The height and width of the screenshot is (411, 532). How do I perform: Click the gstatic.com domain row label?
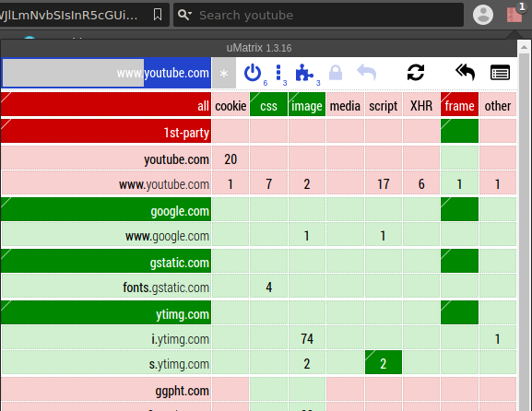point(106,261)
